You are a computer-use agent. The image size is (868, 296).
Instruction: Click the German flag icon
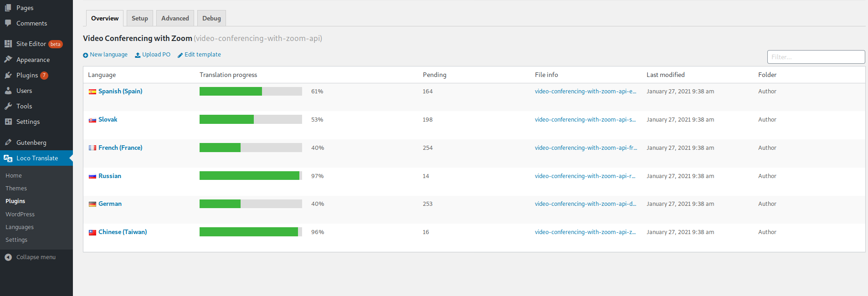tap(92, 204)
